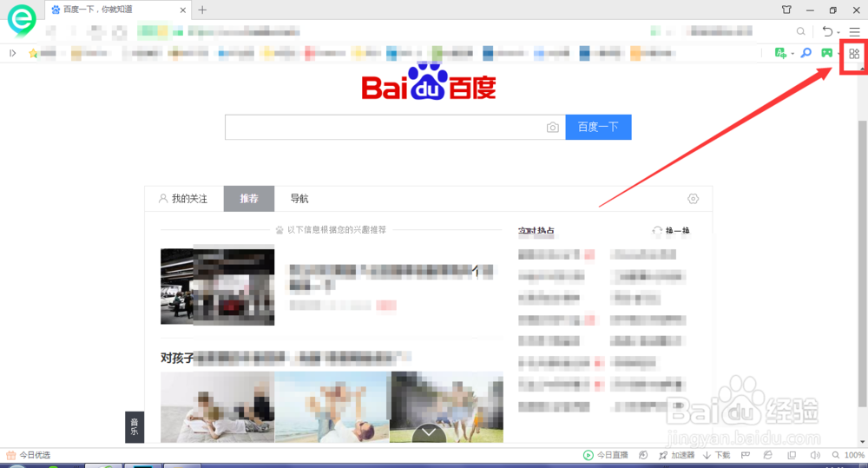The height and width of the screenshot is (468, 868).
Task: Open the beach father lifting child photo
Action: (x=332, y=407)
